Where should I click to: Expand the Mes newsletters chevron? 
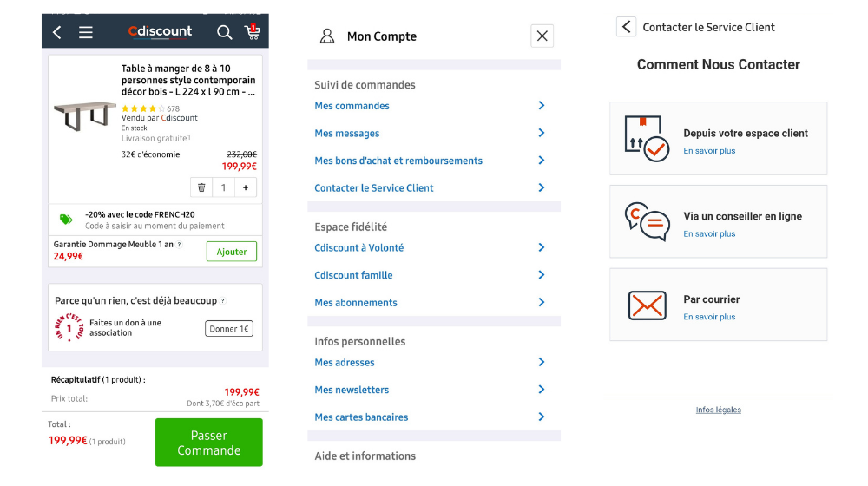542,390
